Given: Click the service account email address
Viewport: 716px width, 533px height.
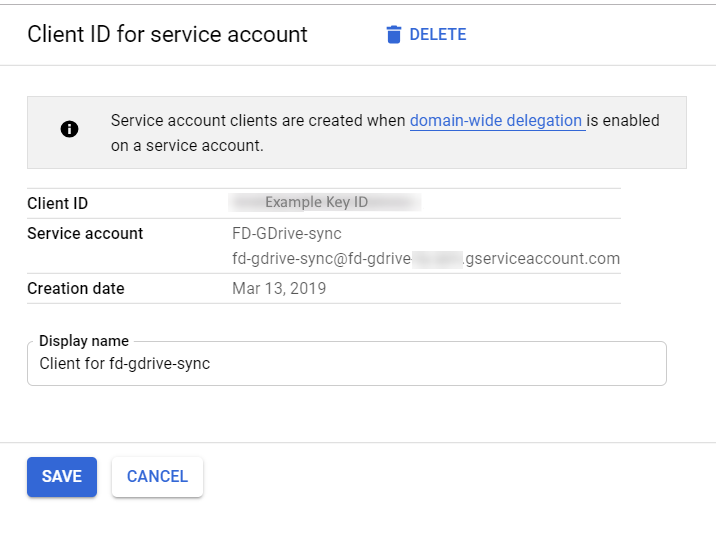Looking at the screenshot, I should (x=425, y=259).
